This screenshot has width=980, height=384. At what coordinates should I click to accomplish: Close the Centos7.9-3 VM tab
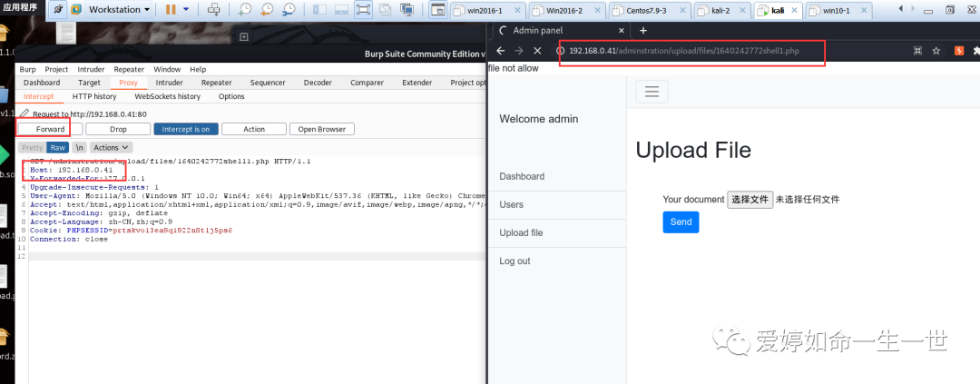(681, 11)
